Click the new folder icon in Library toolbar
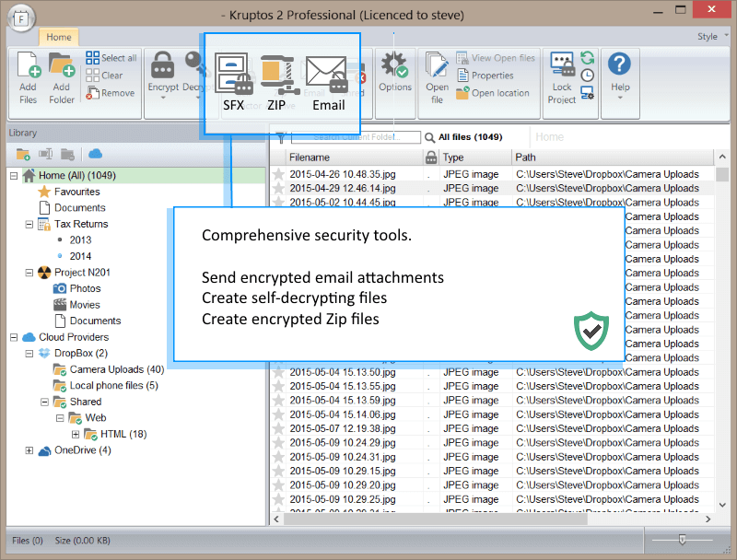Viewport: 737px width, 560px height. coord(23,154)
